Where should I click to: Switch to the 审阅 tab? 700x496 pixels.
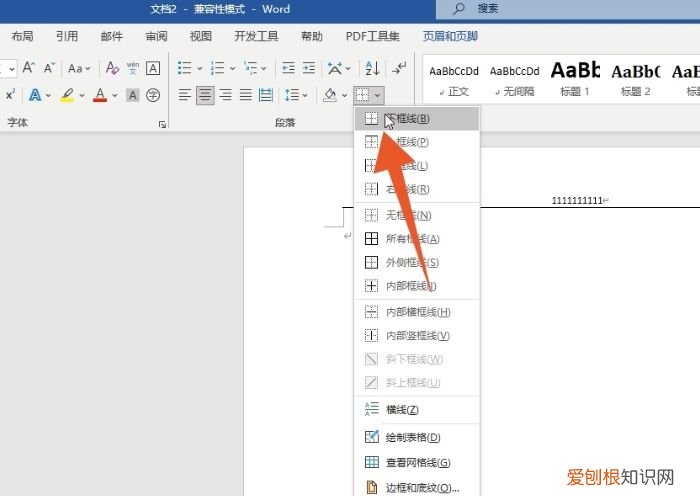[156, 36]
